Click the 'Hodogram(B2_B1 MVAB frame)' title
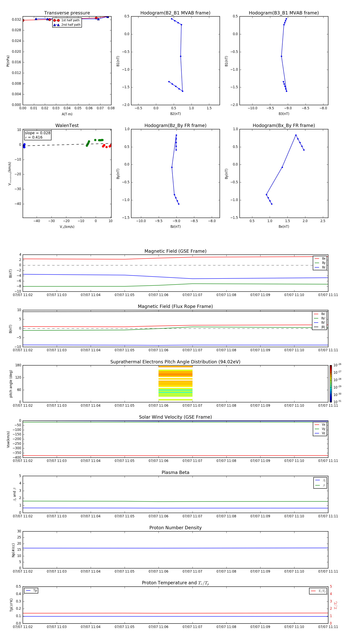The height and width of the screenshot is (644, 351). coord(175,13)
